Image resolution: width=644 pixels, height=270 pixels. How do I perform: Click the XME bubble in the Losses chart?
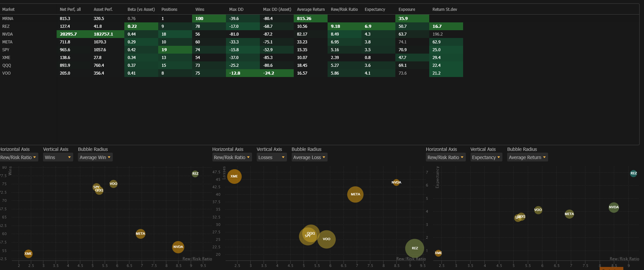pyautogui.click(x=234, y=176)
